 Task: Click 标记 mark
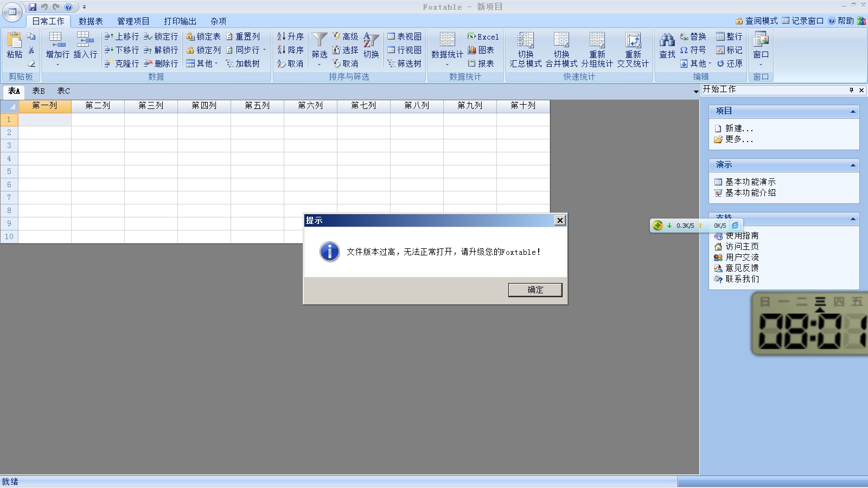[x=729, y=50]
